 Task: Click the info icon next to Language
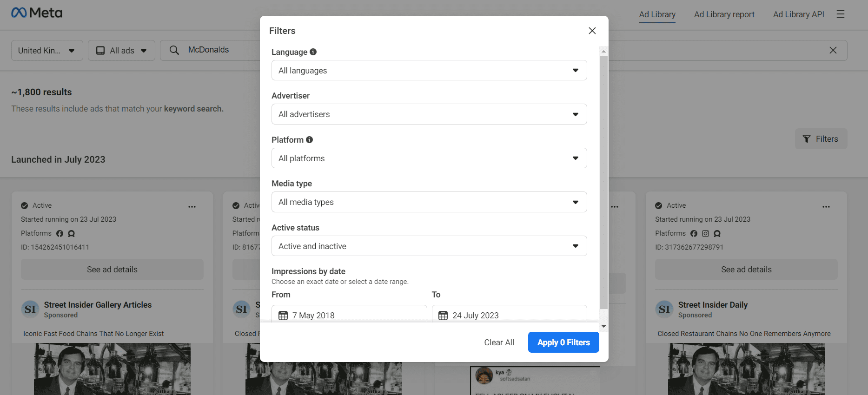313,52
